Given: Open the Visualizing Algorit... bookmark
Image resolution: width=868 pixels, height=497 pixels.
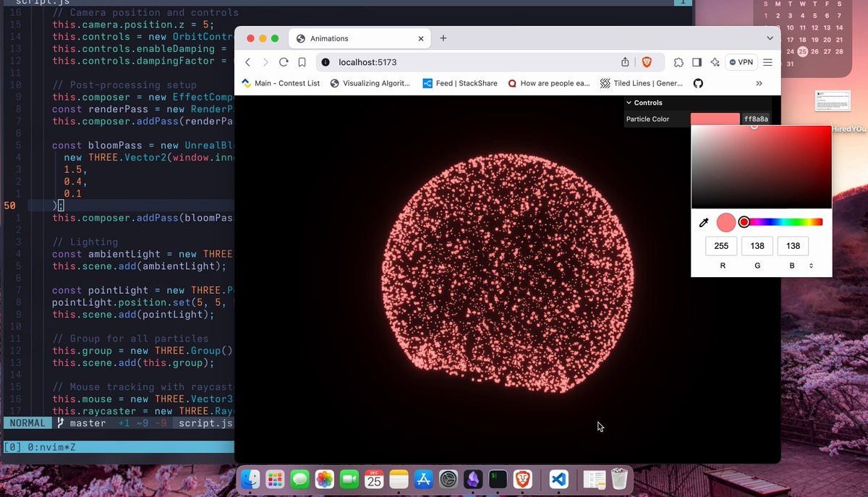Looking at the screenshot, I should point(370,83).
